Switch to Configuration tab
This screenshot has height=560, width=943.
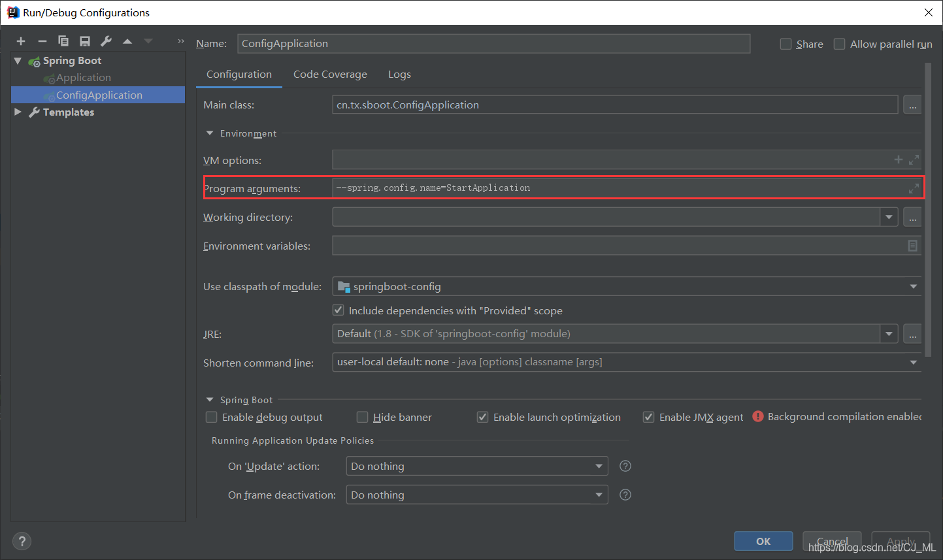click(239, 74)
